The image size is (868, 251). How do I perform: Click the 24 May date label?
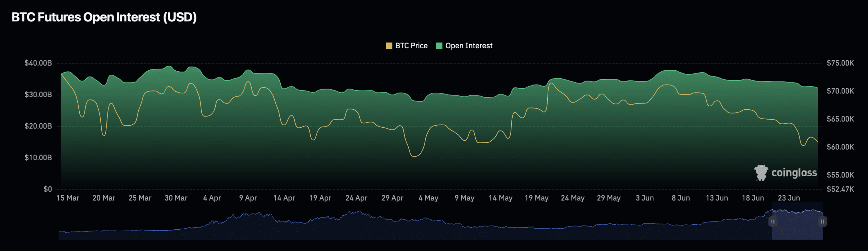click(x=573, y=198)
